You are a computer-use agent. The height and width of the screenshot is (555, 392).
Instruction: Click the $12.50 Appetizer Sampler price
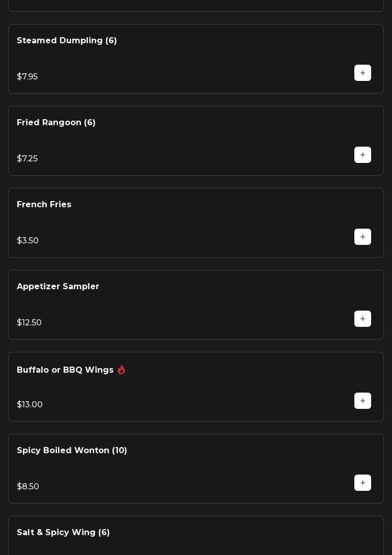(29, 323)
